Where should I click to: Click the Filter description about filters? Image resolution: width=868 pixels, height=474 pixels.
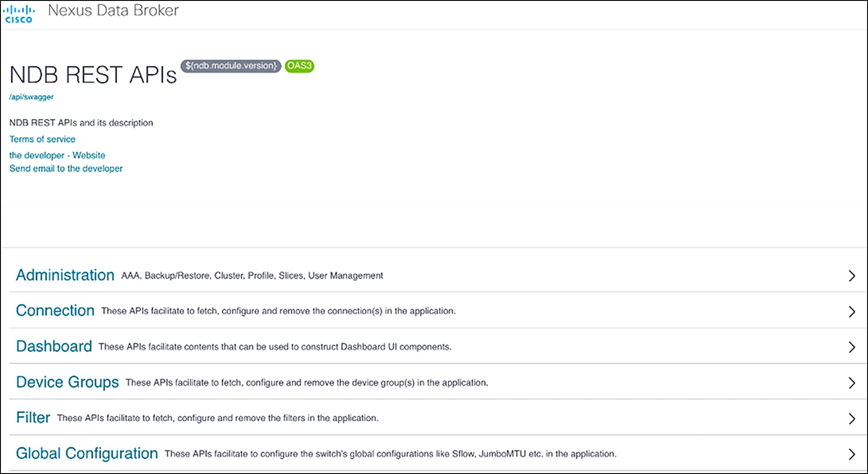click(x=218, y=418)
